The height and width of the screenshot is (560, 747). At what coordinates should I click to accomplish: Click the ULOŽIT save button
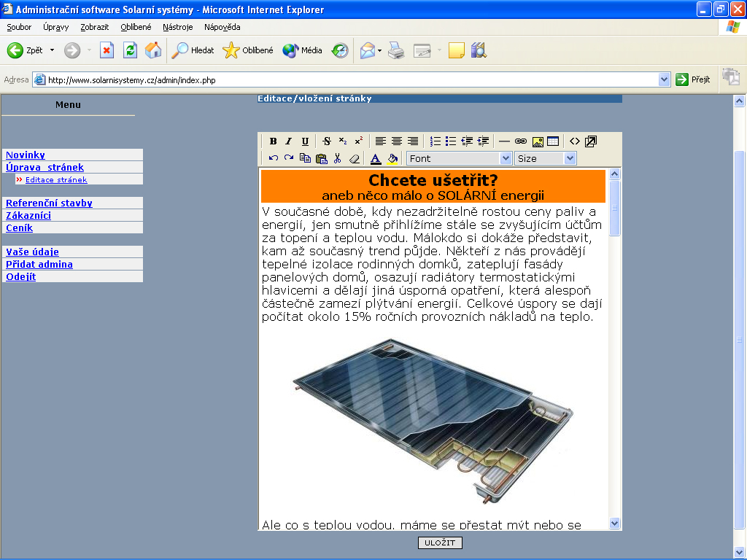tap(440, 542)
